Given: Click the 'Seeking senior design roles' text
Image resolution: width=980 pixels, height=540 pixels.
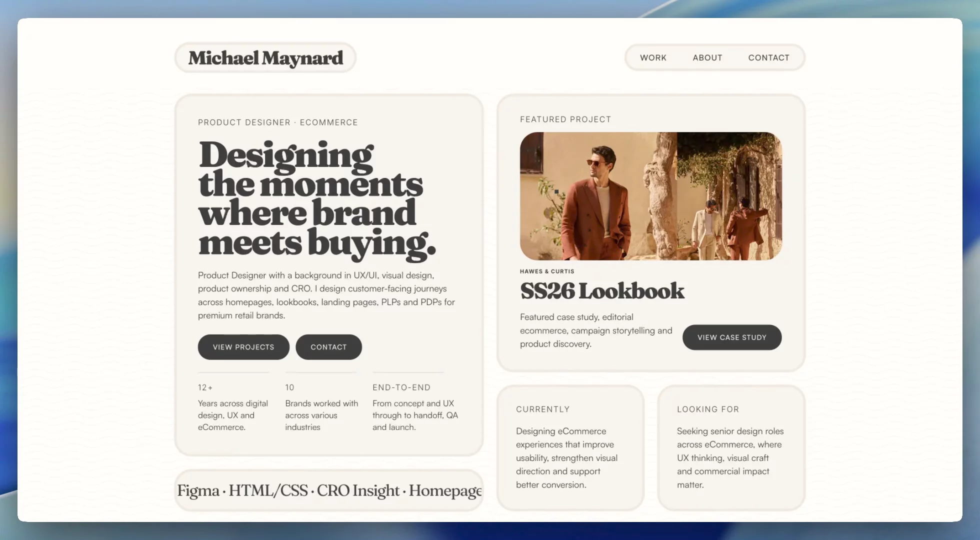Looking at the screenshot, I should pyautogui.click(x=730, y=458).
